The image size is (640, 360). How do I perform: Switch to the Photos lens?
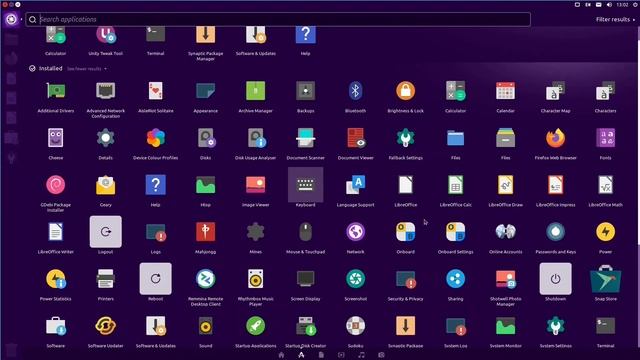(x=381, y=355)
